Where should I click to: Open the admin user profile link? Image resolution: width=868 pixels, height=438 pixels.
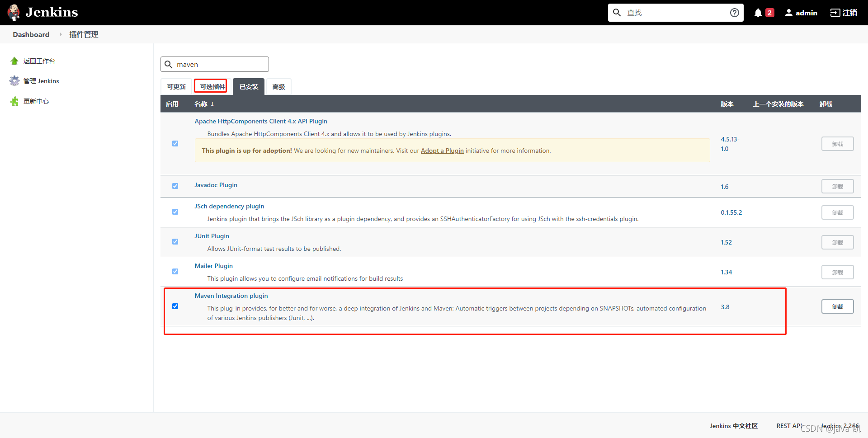(x=801, y=13)
